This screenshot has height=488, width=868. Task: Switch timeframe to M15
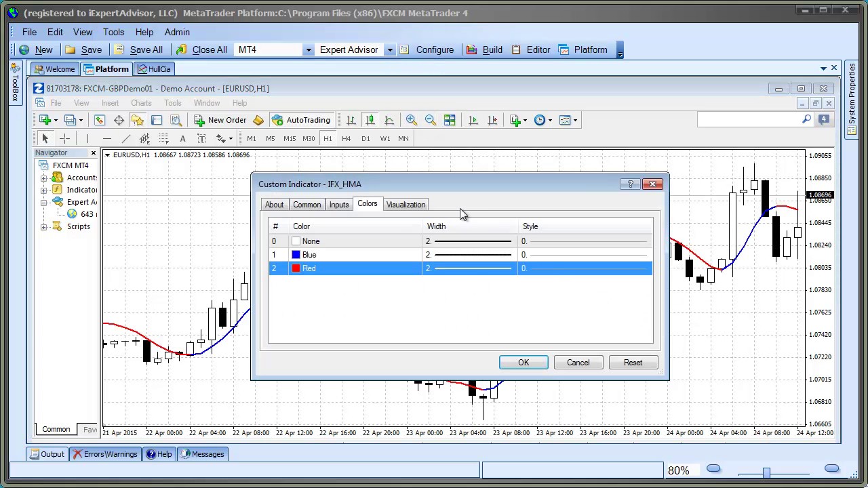pos(290,138)
